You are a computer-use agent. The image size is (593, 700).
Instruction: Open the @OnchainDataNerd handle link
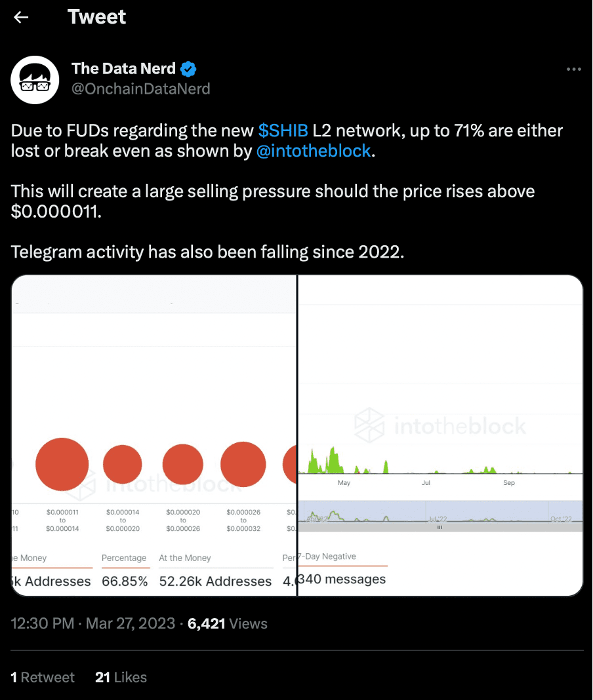[x=140, y=88]
